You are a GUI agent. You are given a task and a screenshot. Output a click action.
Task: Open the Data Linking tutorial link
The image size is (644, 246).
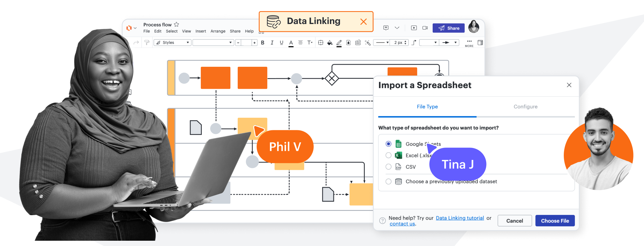click(x=460, y=218)
